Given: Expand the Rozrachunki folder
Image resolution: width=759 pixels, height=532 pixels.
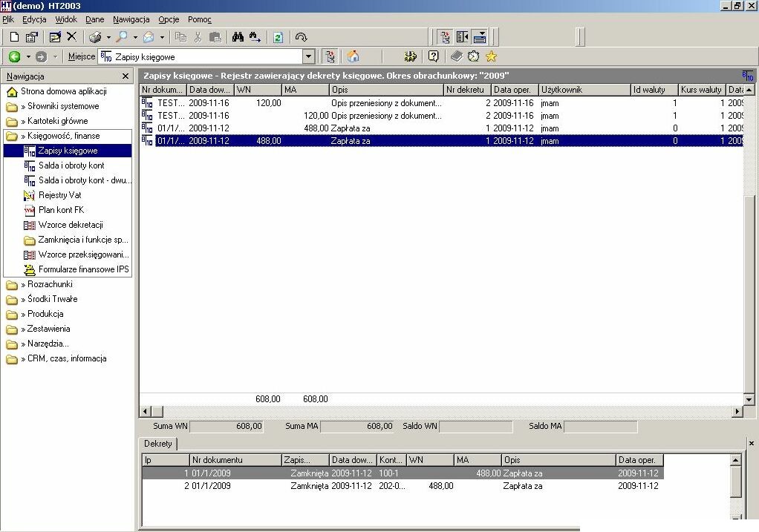Looking at the screenshot, I should pyautogui.click(x=39, y=284).
